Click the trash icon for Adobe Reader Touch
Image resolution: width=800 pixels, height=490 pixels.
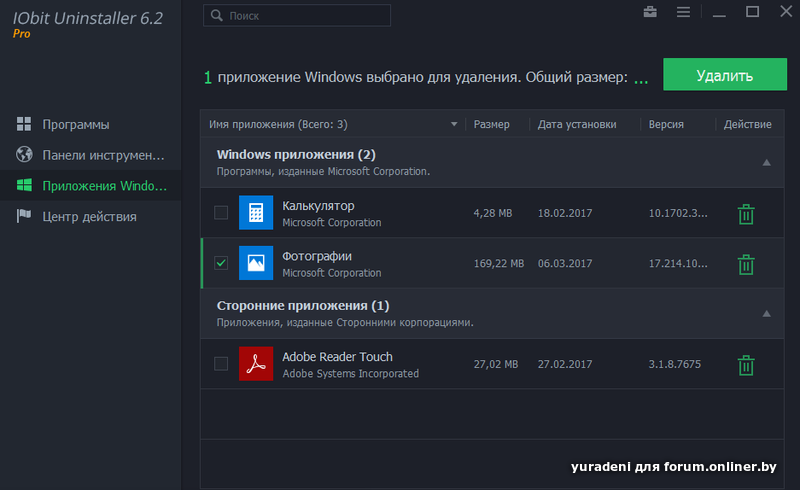745,365
